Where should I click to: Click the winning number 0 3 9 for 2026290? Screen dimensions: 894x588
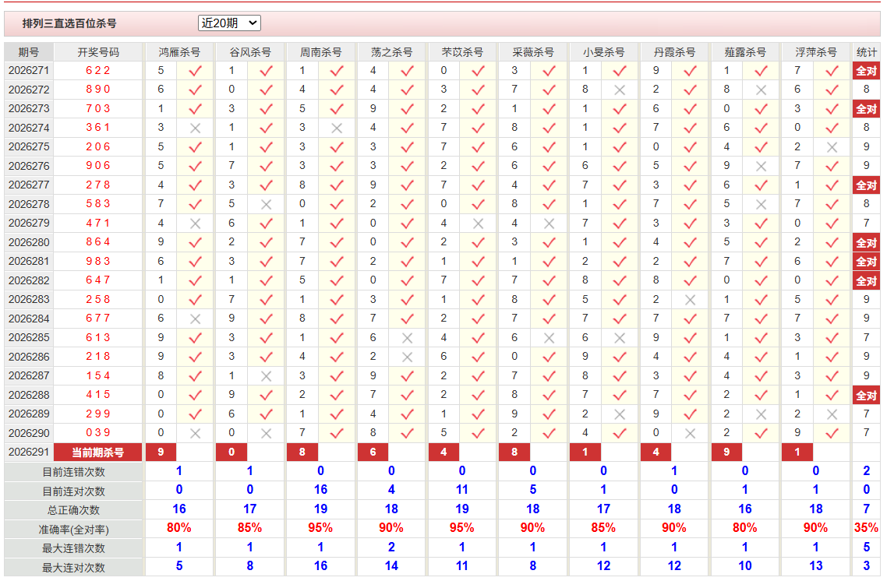click(98, 433)
